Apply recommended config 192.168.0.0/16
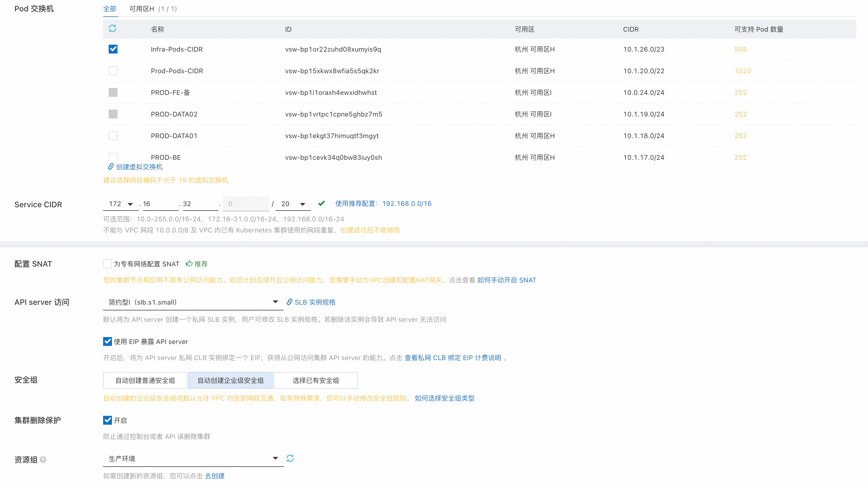The height and width of the screenshot is (486, 868). click(383, 203)
